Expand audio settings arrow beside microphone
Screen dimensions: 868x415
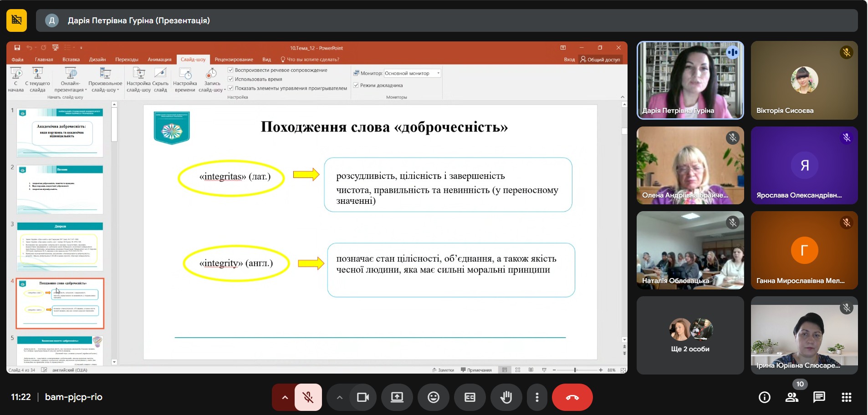tap(285, 397)
